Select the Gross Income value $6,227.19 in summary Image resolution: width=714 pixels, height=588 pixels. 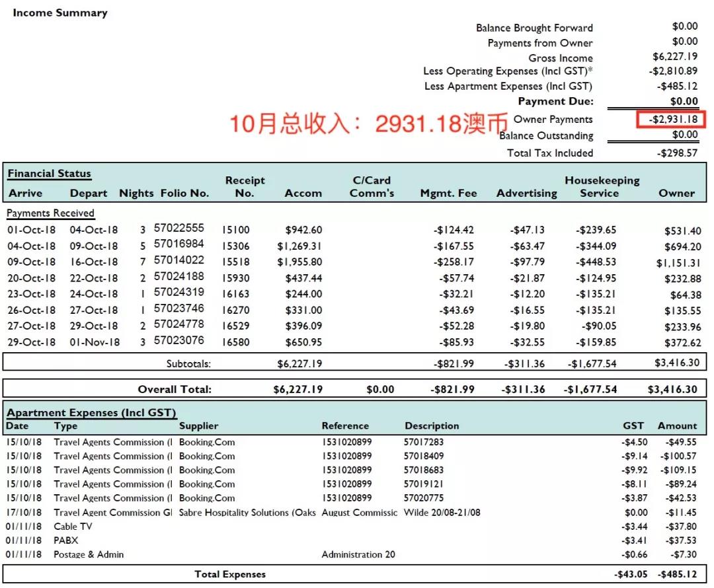click(674, 57)
